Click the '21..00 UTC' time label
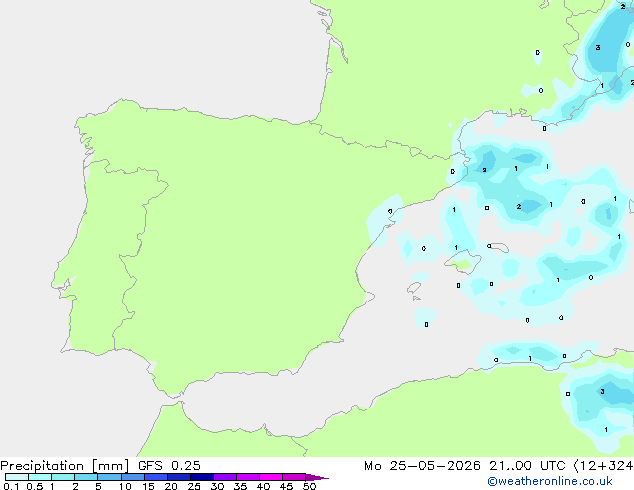Screen dimensions: 634x490 [x=527, y=466]
